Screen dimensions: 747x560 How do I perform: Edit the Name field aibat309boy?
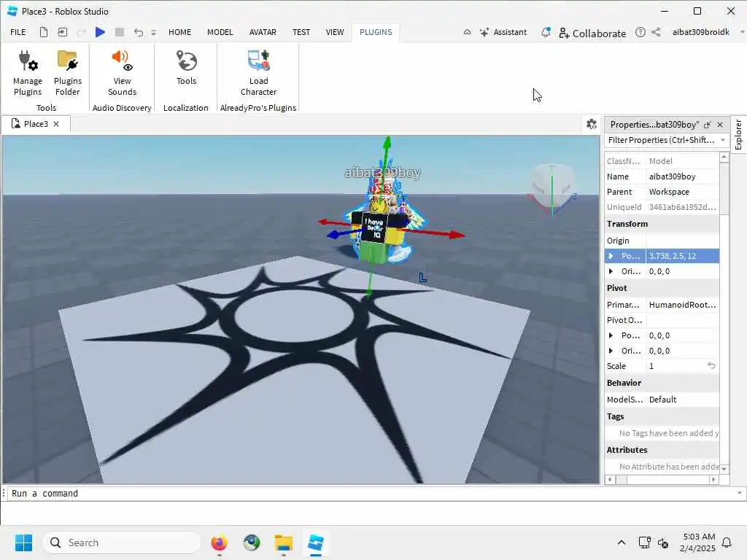pyautogui.click(x=682, y=176)
